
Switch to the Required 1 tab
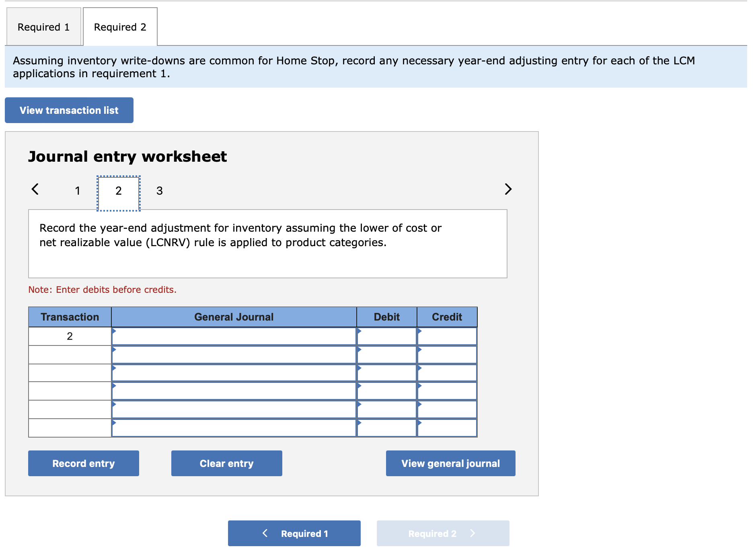point(43,27)
